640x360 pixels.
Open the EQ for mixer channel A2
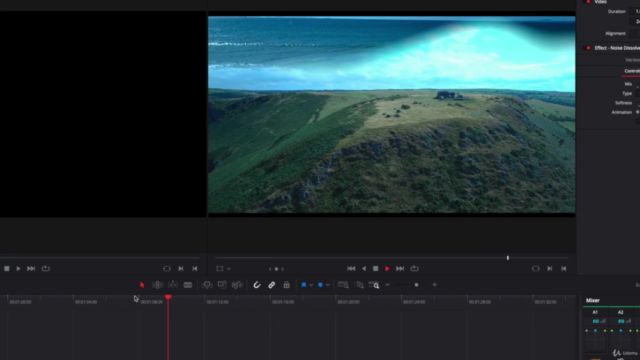coord(621,321)
